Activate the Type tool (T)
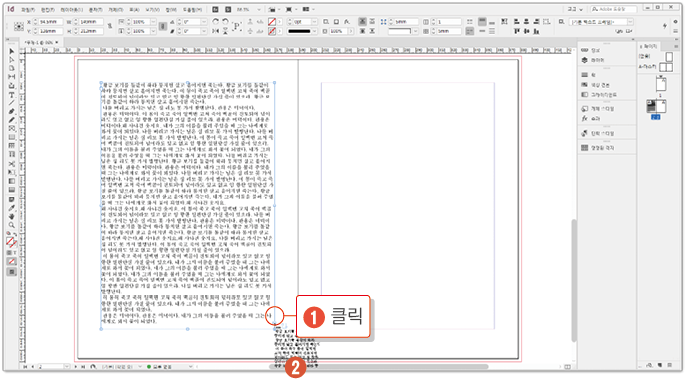The image size is (685, 385). click(12, 95)
